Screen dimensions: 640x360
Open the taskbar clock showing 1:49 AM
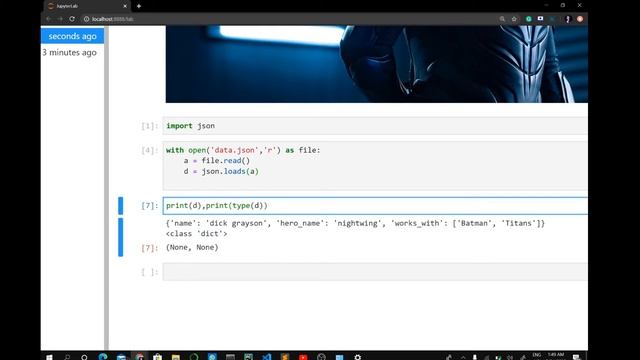[x=556, y=356]
